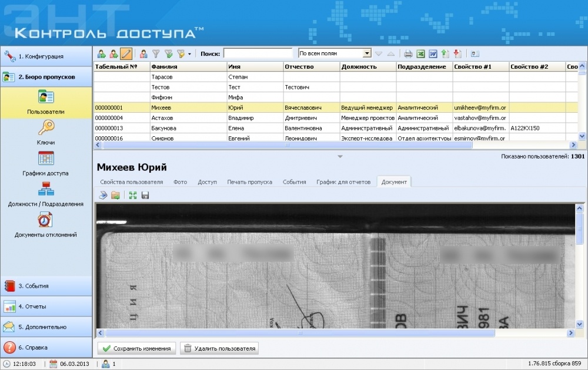Open section 2. Бюро пропусков
This screenshot has height=370, width=588.
pos(46,77)
